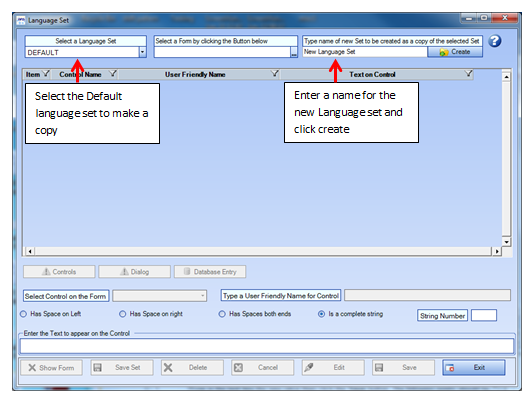Click the form browse ellipsis button
530x398 pixels.
click(294, 52)
